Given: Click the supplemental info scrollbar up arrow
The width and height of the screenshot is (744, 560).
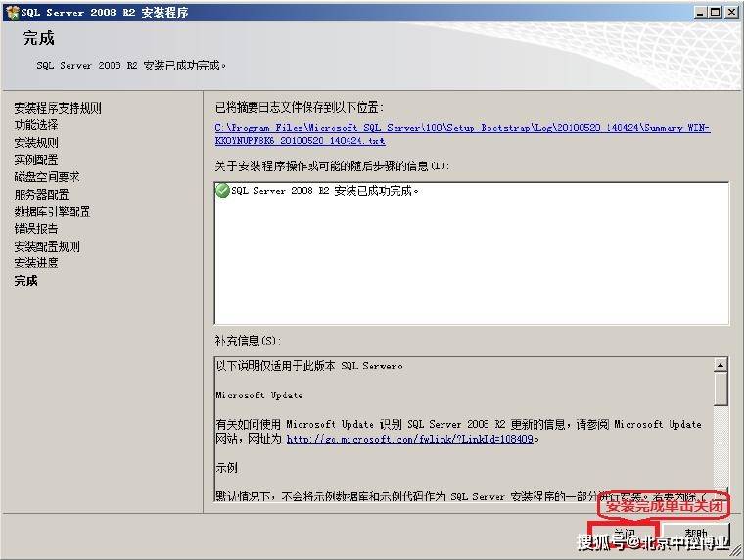Looking at the screenshot, I should click(x=721, y=365).
